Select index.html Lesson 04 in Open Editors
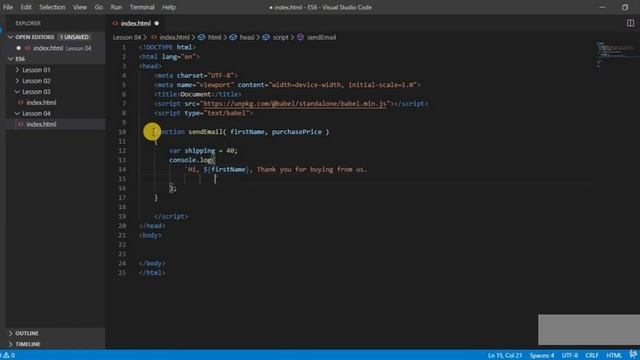 coord(56,48)
